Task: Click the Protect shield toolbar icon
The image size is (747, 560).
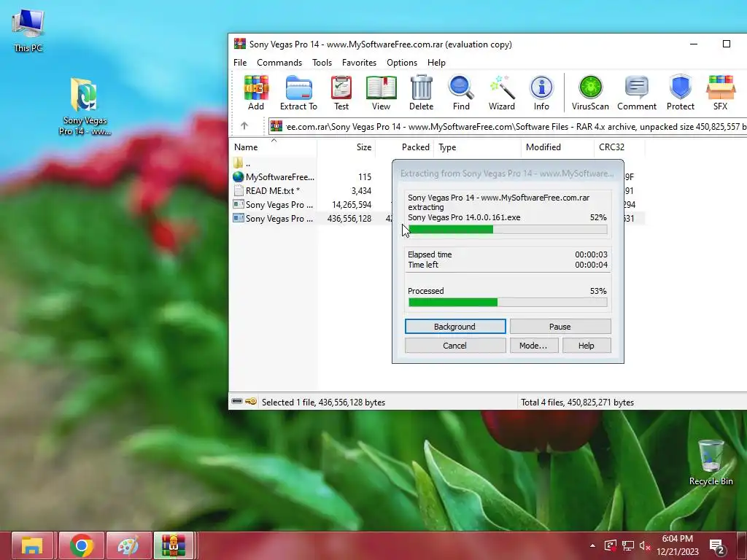Action: point(681,93)
